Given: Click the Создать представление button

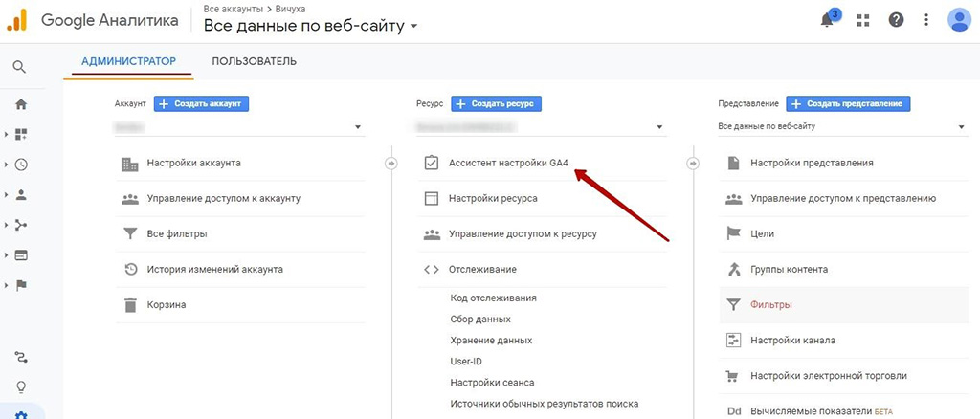Looking at the screenshot, I should [848, 104].
